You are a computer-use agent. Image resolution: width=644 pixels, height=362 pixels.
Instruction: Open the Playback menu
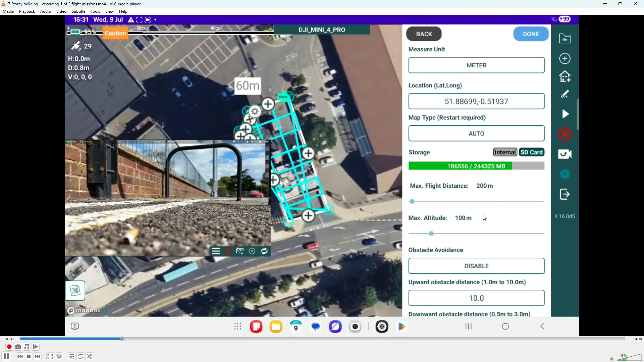(27, 11)
